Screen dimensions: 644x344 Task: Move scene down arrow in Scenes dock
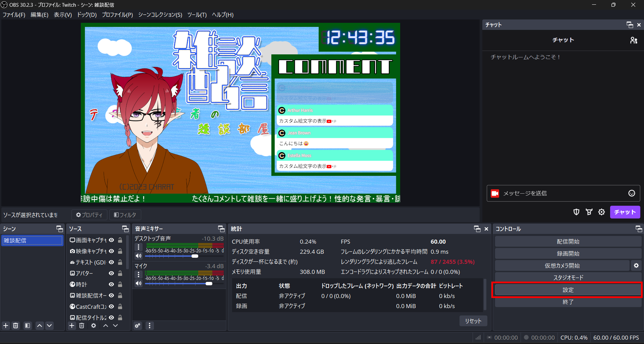(49, 326)
